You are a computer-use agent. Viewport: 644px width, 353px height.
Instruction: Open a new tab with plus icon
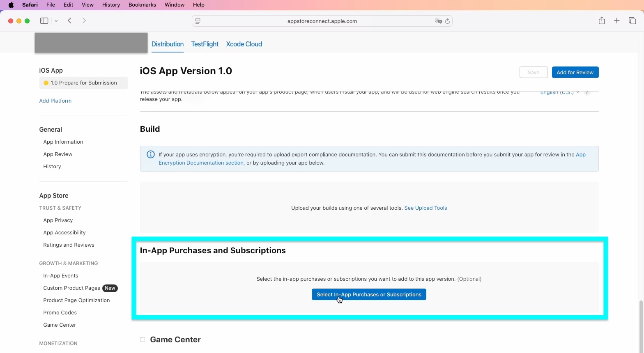616,21
